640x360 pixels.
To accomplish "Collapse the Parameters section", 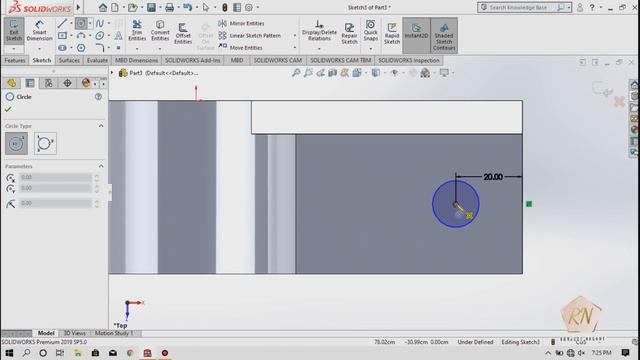I will pyautogui.click(x=101, y=166).
